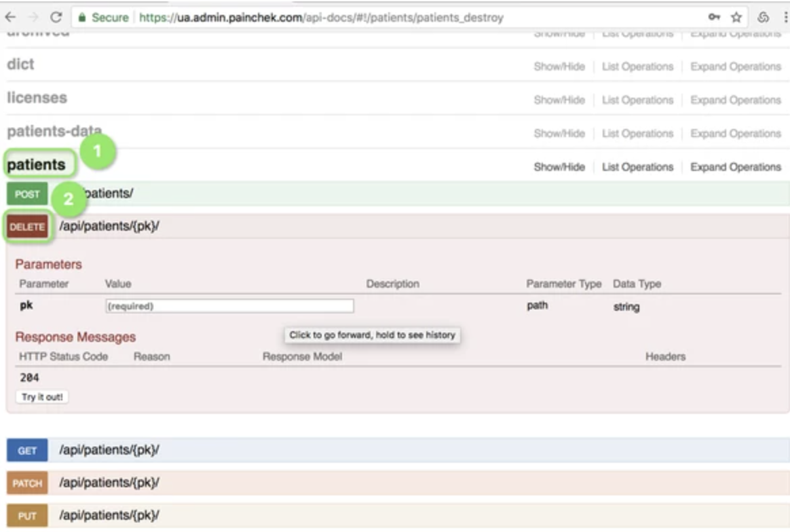790x532 pixels.
Task: Expand the PUT /api/patients/{pk}/ operation
Action: [x=398, y=516]
